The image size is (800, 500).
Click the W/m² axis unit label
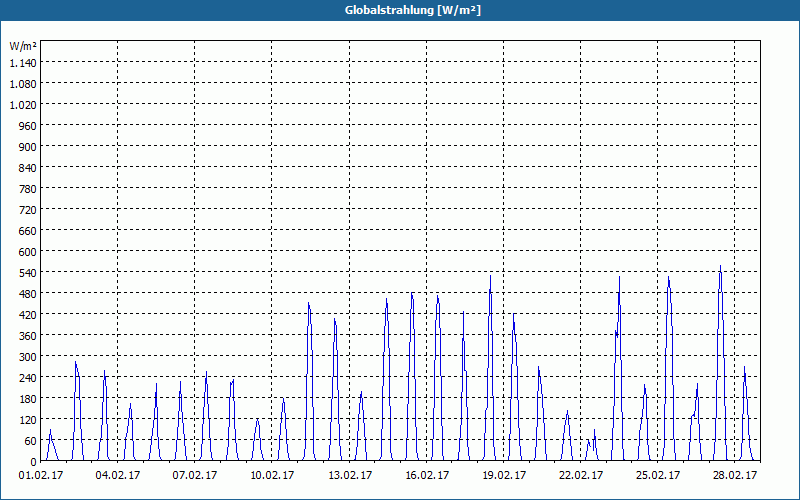pos(23,46)
